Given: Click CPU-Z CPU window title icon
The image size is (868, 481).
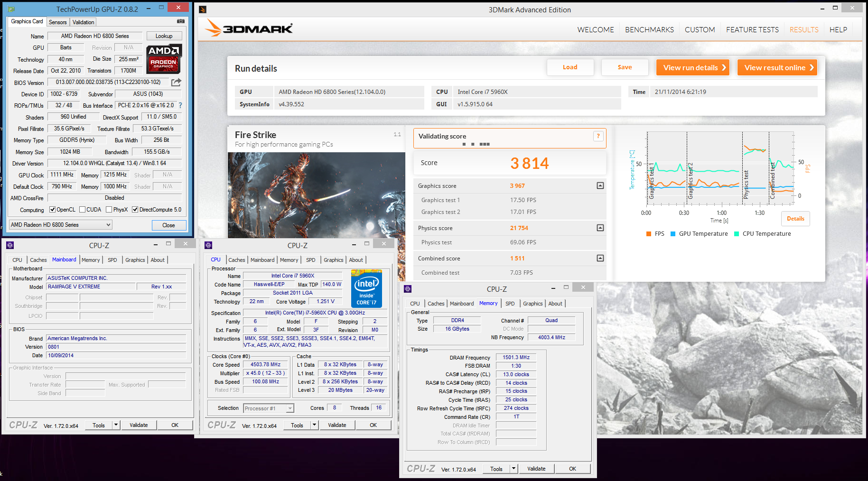Looking at the screenshot, I should tap(208, 245).
